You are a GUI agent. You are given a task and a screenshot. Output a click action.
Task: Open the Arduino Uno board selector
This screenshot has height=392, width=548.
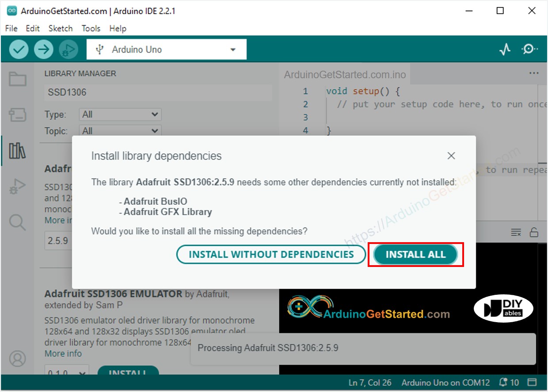166,49
